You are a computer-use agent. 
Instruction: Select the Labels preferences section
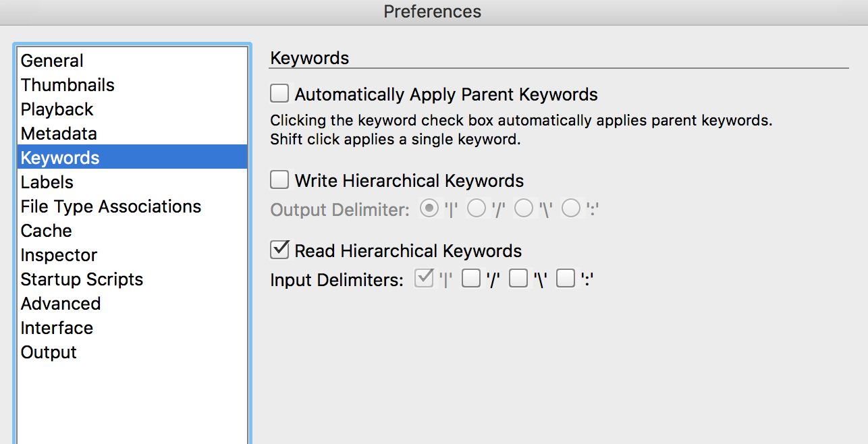[132, 182]
